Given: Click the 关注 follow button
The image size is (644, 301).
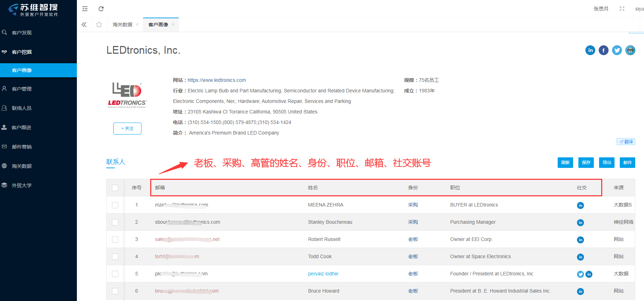Looking at the screenshot, I should pos(127,129).
